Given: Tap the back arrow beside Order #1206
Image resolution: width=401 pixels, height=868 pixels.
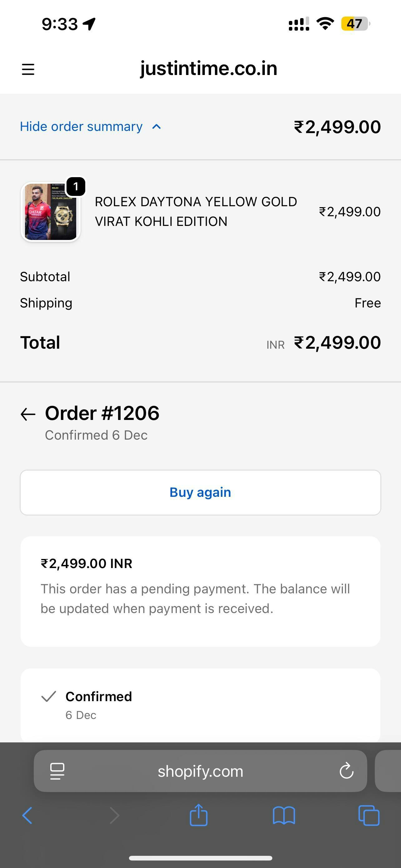Looking at the screenshot, I should (28, 414).
